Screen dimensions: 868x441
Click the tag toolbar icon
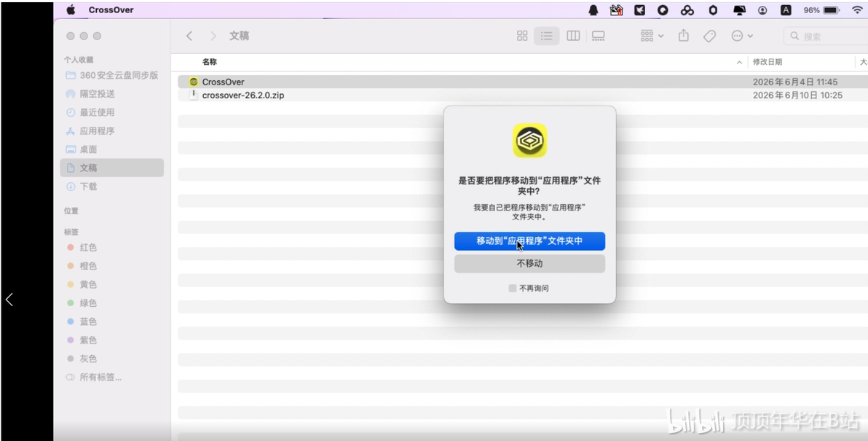pyautogui.click(x=709, y=36)
